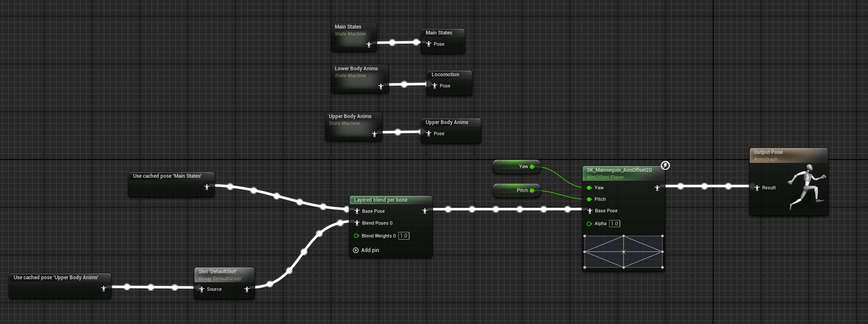Click the Output Pose running mannequin thumbnail
Screen dimensions: 868x324
[x=806, y=187]
